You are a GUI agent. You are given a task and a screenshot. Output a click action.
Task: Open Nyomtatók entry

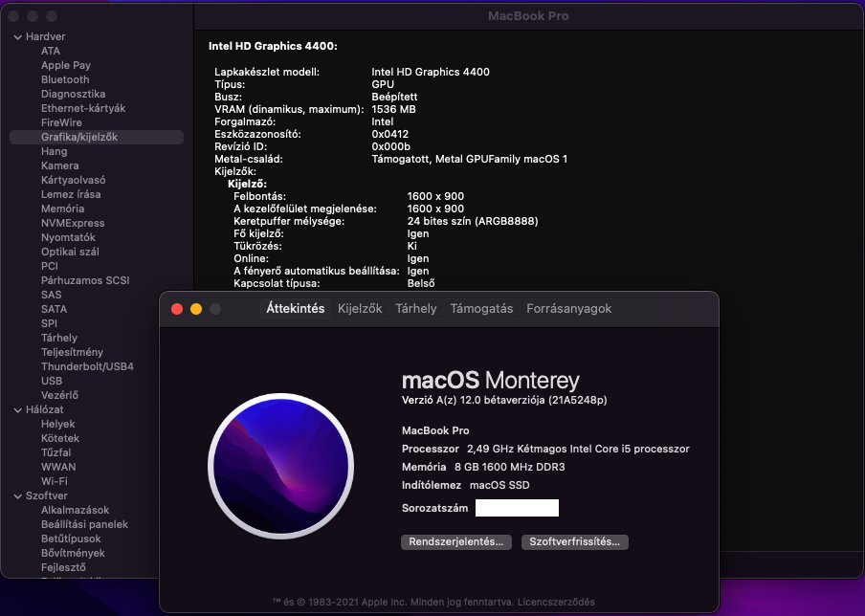tap(68, 237)
